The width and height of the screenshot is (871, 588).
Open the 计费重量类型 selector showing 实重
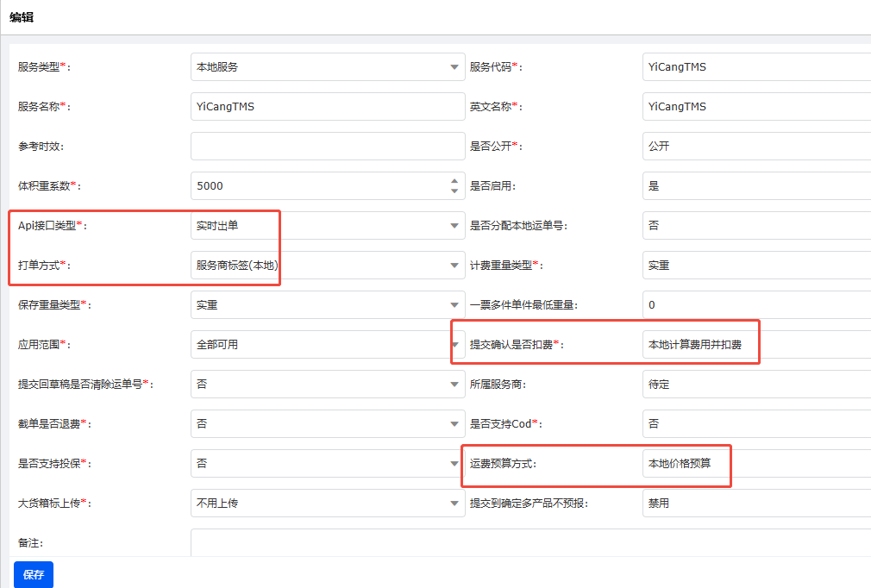[x=755, y=266]
